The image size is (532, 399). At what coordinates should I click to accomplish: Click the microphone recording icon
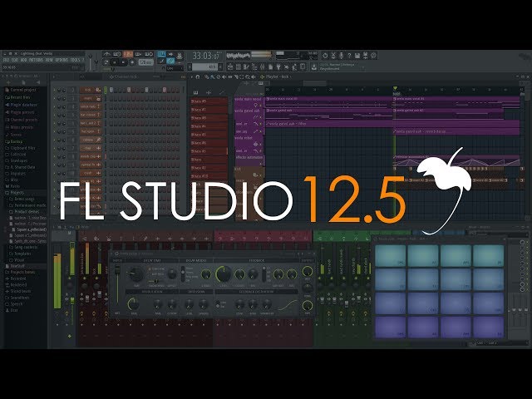342,56
